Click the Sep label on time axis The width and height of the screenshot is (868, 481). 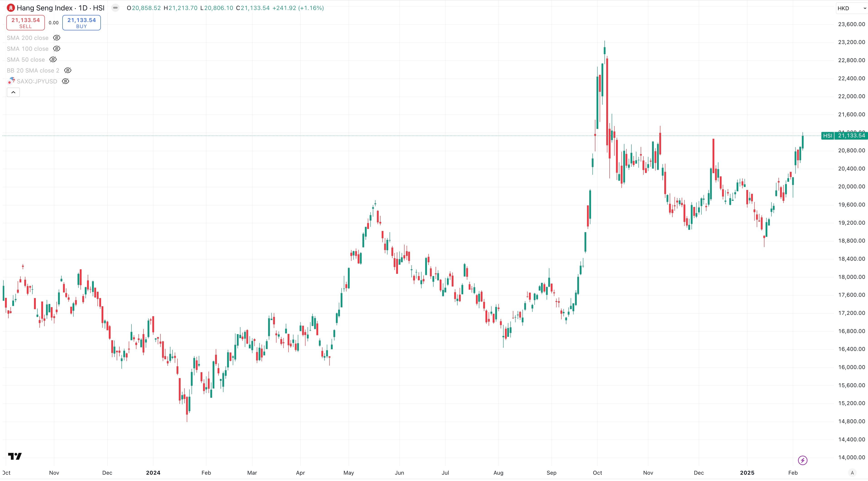click(x=552, y=473)
